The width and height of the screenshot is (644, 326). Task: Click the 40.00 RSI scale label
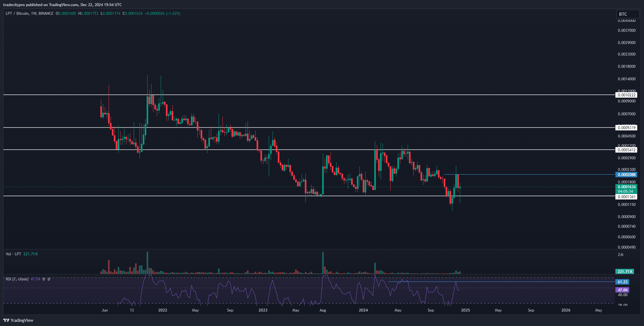(x=622, y=295)
